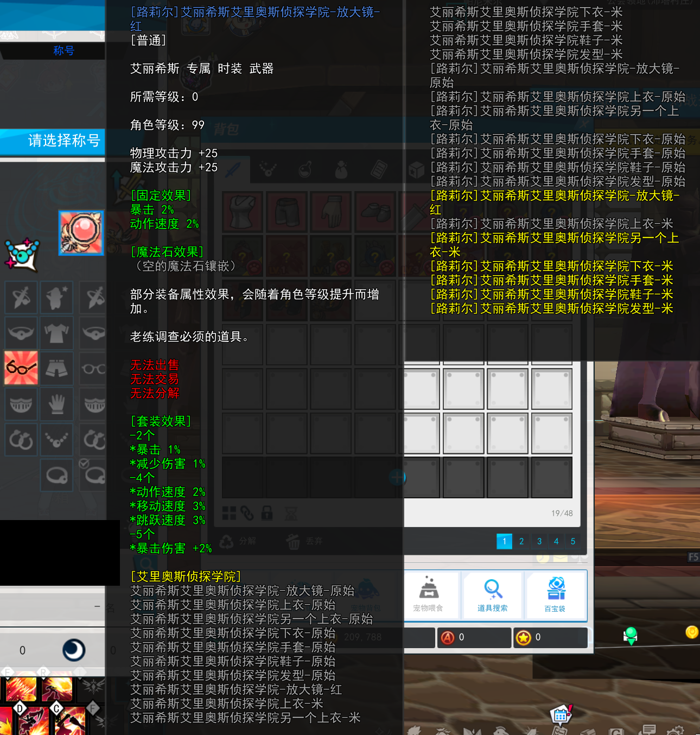Click the tank top item in inventory
Screen dimensions: 700x735
point(243,211)
